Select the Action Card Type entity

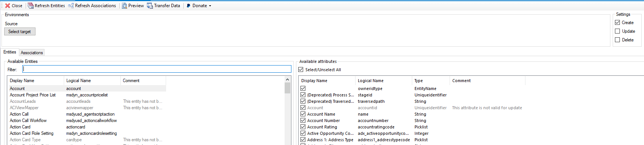(x=87, y=140)
